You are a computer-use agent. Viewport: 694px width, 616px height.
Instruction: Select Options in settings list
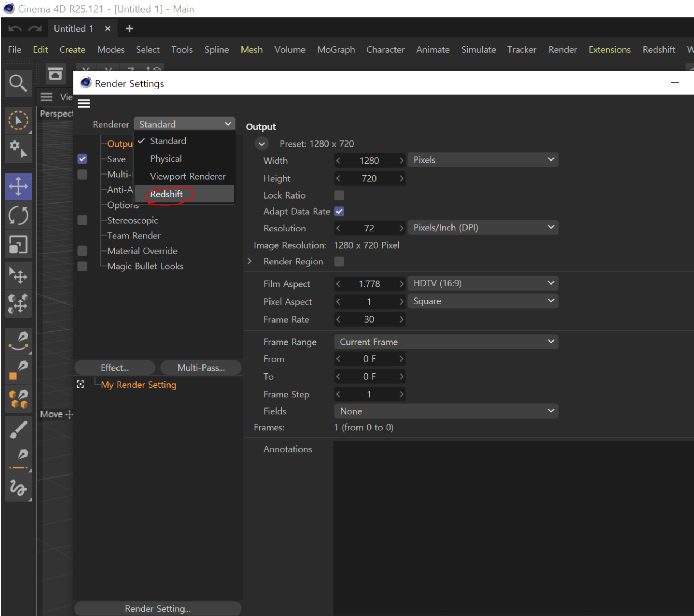(x=123, y=205)
